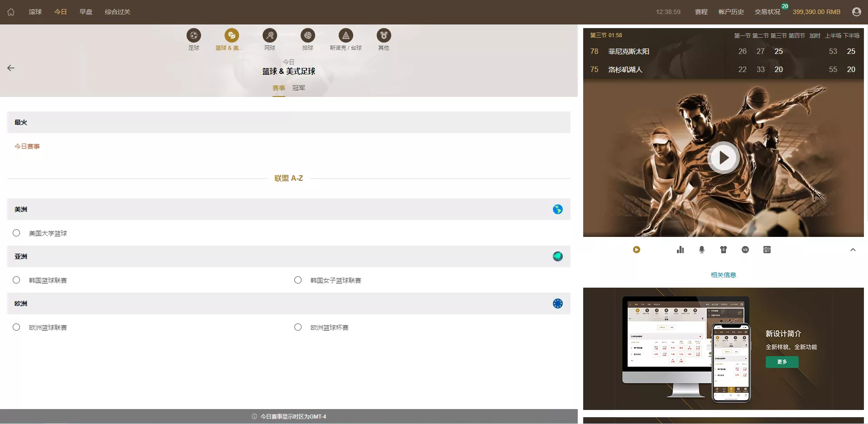Screen dimensions: 868x424
Task: Open the 排球 sport category
Action: coord(308,39)
